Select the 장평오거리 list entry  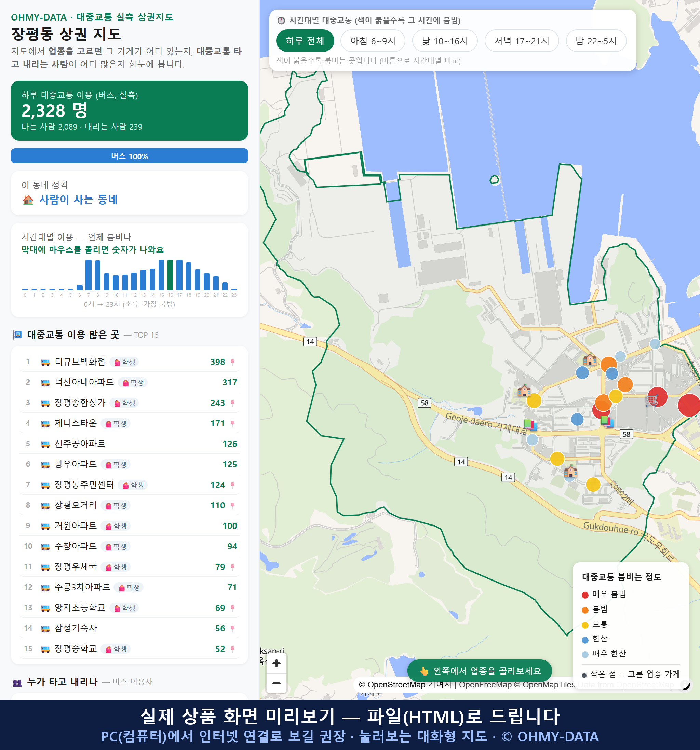(x=130, y=506)
